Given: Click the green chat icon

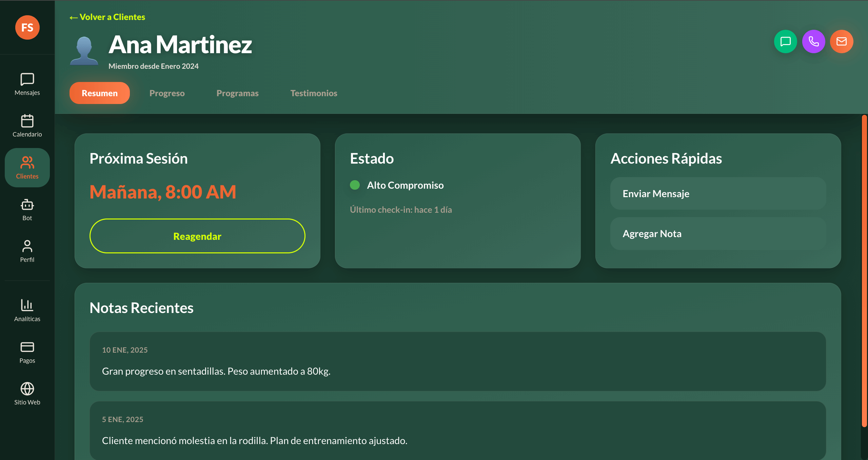Looking at the screenshot, I should pyautogui.click(x=785, y=41).
